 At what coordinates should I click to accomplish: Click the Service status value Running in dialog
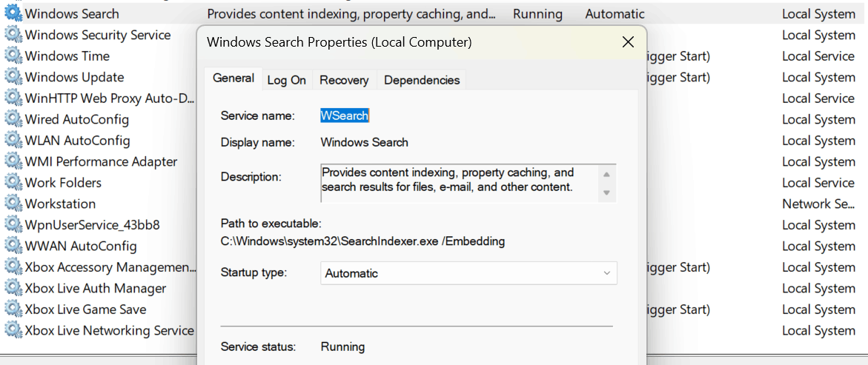[342, 347]
